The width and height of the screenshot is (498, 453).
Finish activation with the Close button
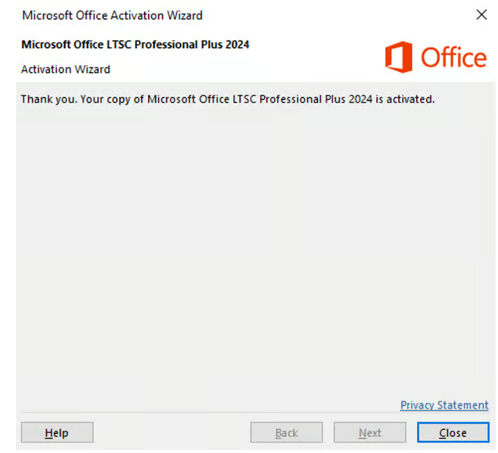pyautogui.click(x=453, y=432)
